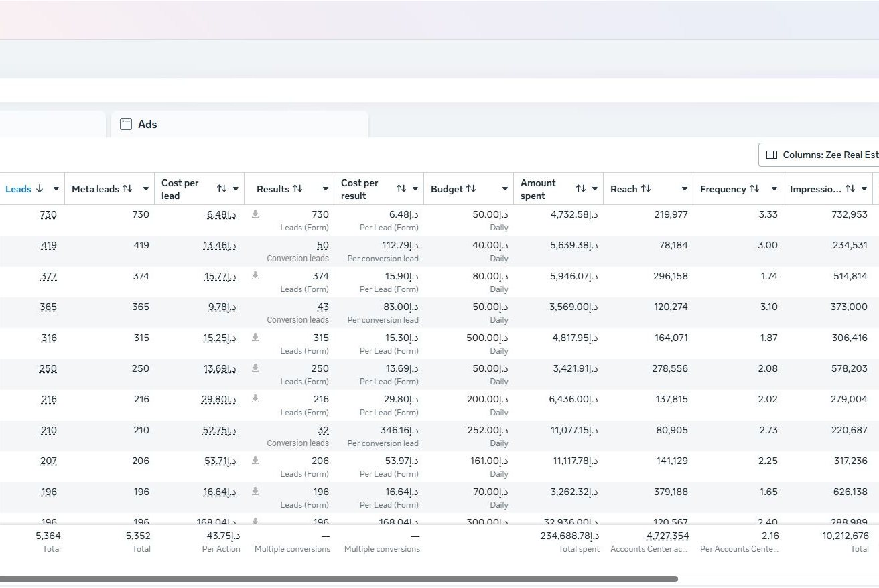Image resolution: width=879 pixels, height=588 pixels.
Task: Click the 419 leads link
Action: 48,246
